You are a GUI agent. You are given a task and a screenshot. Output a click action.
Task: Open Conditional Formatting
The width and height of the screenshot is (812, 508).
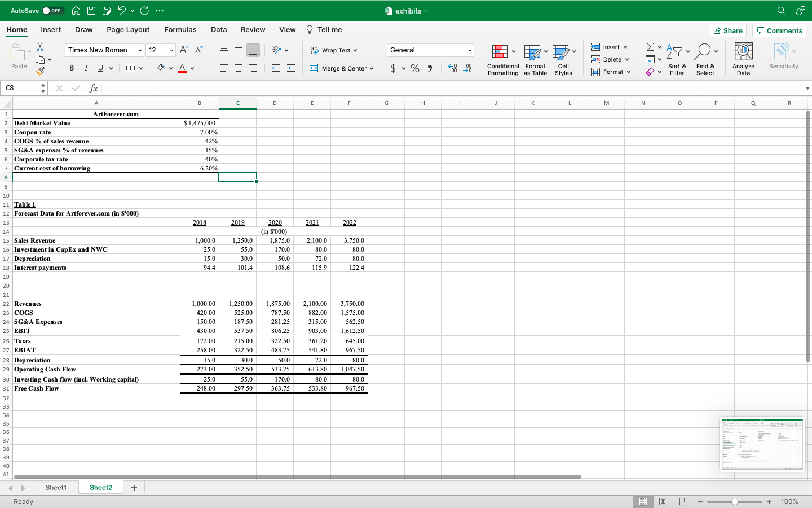click(x=503, y=60)
